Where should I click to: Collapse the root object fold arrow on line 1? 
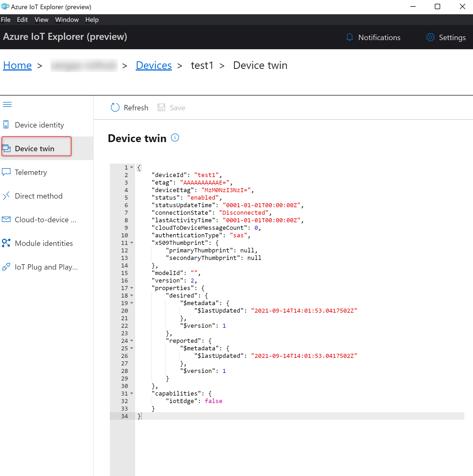pyautogui.click(x=132, y=167)
